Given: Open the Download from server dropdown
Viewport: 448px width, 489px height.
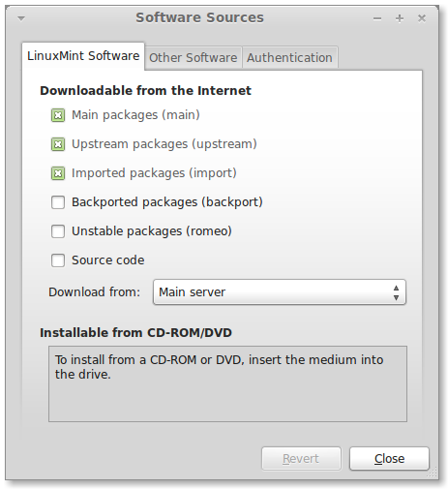Looking at the screenshot, I should 280,292.
